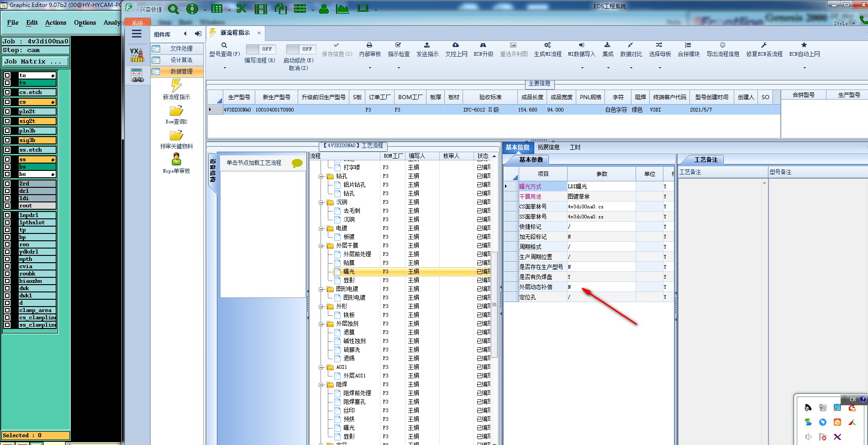The width and height of the screenshot is (868, 445).
Task: Click the YX factory icon in sidebar
Action: pyautogui.click(x=137, y=55)
